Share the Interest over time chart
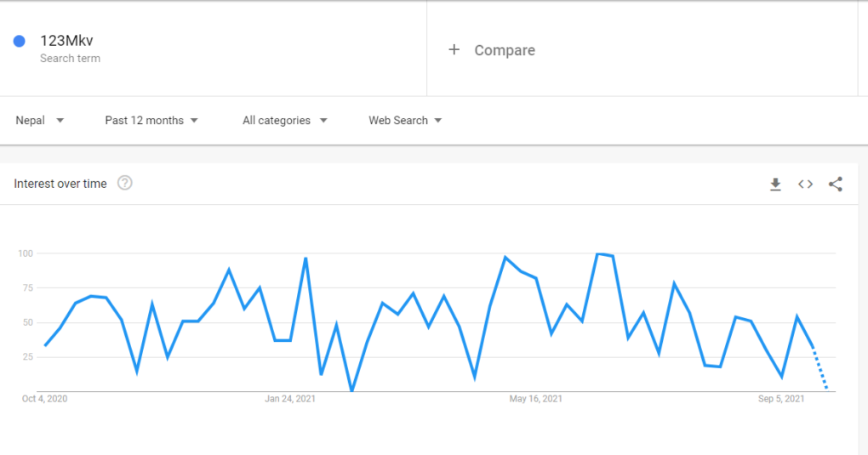868x455 pixels. click(x=836, y=185)
